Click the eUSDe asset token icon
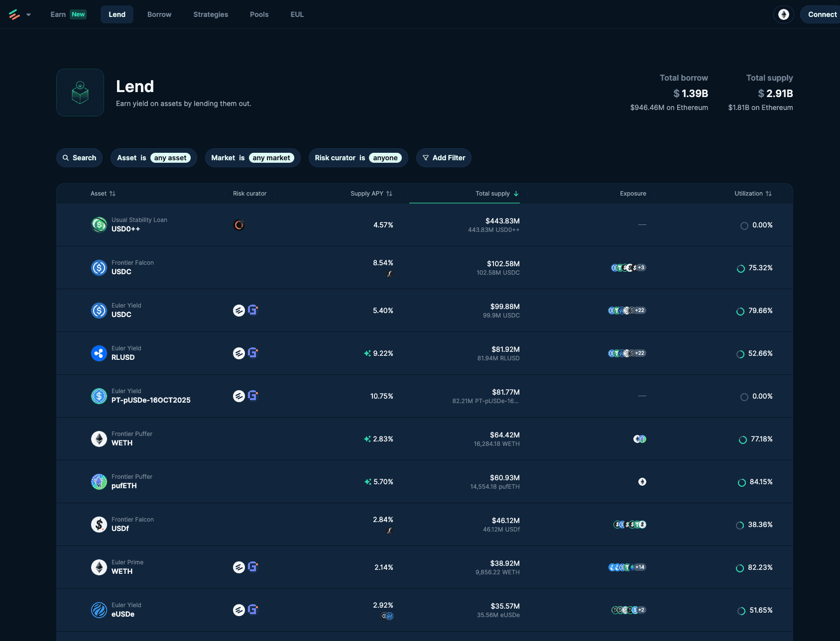 (x=99, y=610)
